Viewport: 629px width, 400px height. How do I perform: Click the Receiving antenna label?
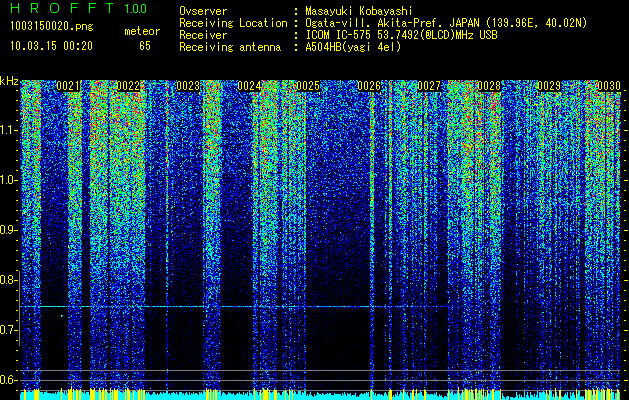click(x=230, y=47)
